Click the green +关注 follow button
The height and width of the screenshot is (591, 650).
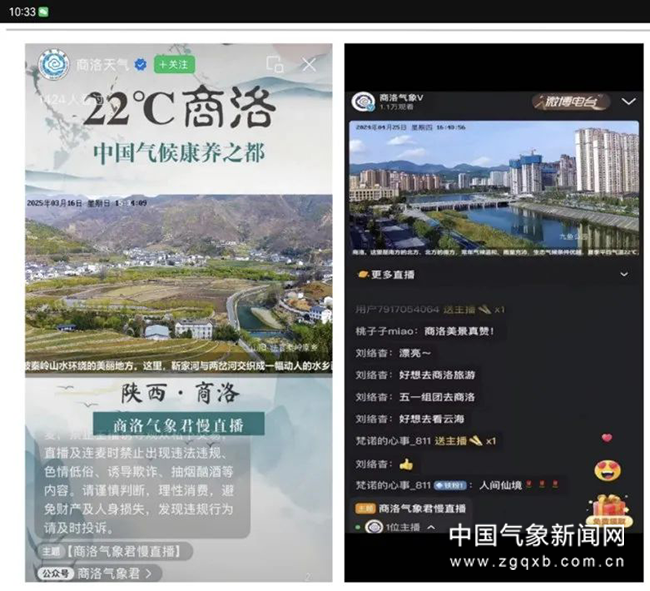tap(173, 64)
